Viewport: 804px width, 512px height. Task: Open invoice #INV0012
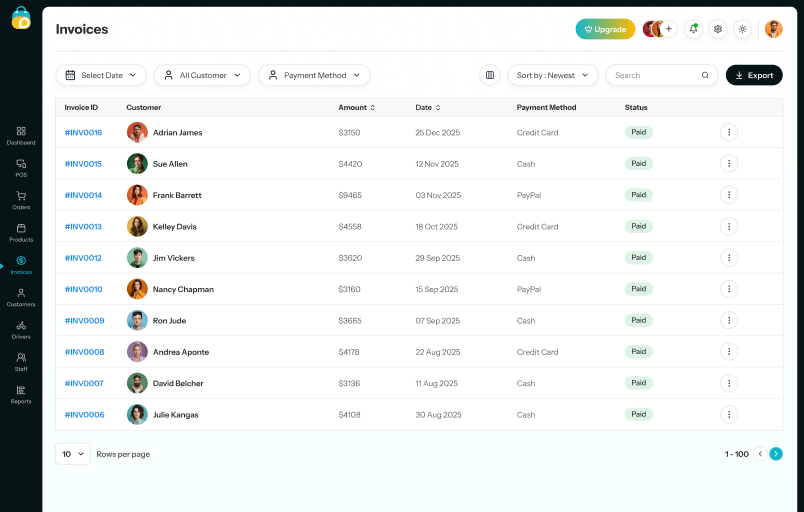84,258
